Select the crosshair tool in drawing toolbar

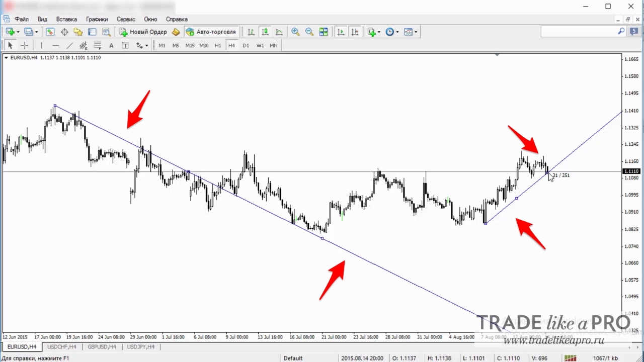(24, 45)
